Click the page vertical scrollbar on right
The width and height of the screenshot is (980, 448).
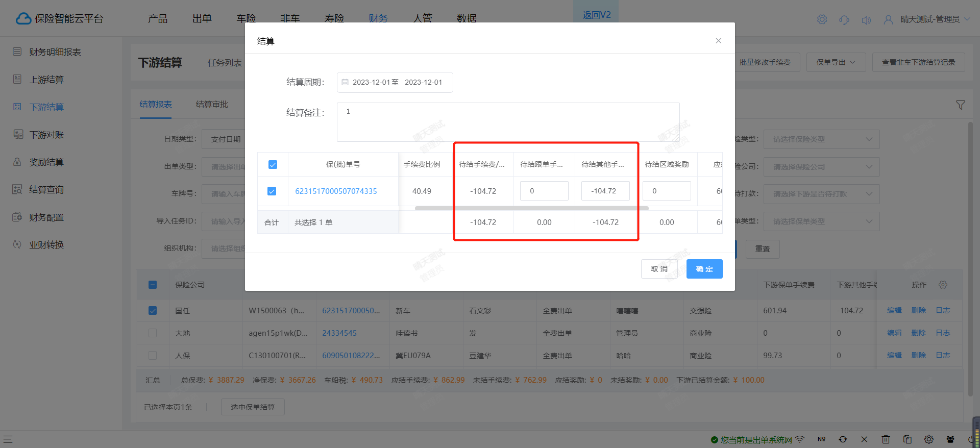(x=970, y=259)
